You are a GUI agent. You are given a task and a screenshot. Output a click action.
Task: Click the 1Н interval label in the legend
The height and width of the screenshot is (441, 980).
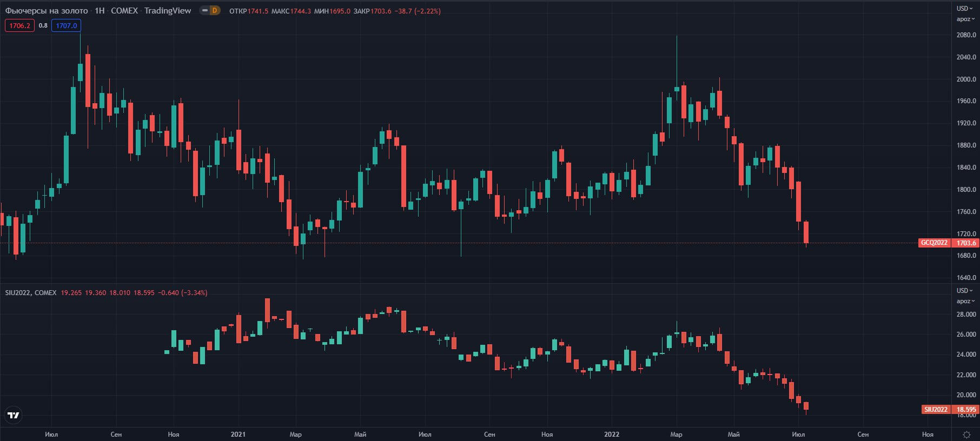click(x=100, y=11)
